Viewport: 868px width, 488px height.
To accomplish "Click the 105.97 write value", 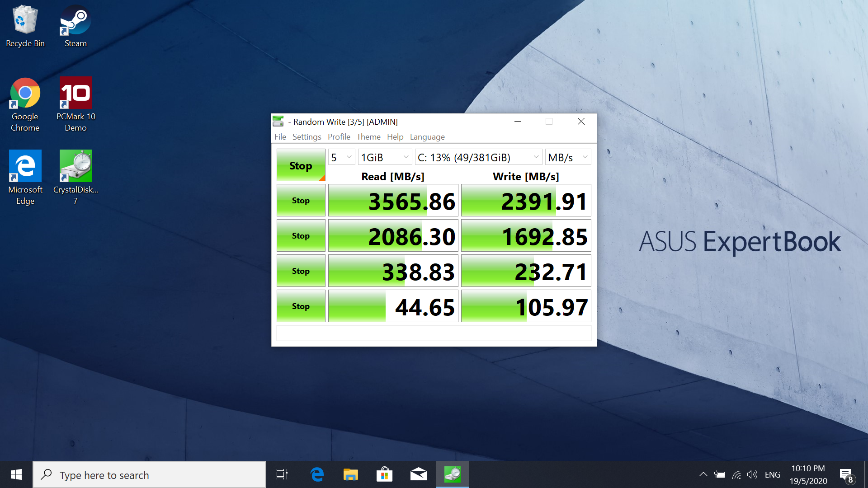I will 526,306.
